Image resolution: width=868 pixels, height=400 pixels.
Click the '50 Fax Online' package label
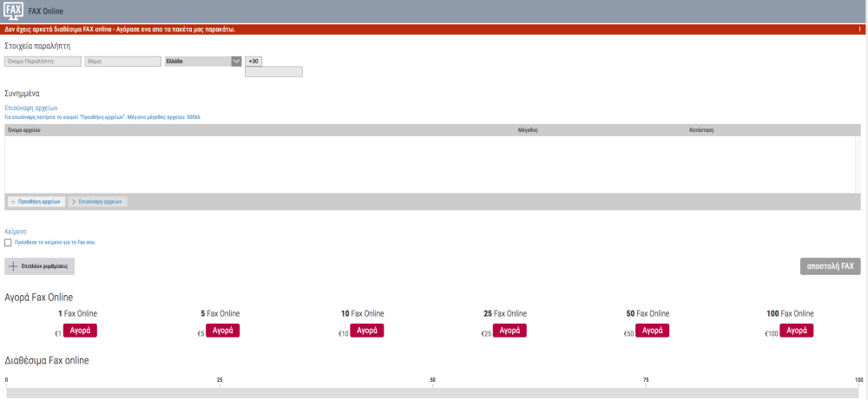click(x=648, y=314)
